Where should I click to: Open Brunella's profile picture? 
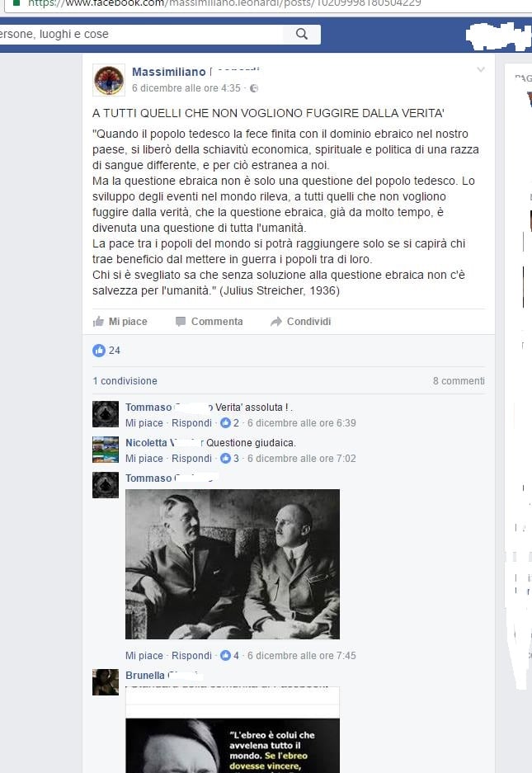[106, 682]
